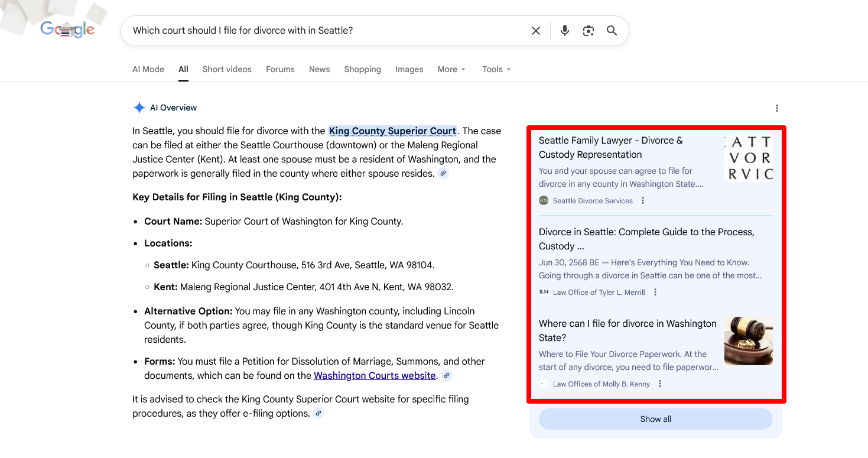Click source link icon after Washington Courts website

447,376
